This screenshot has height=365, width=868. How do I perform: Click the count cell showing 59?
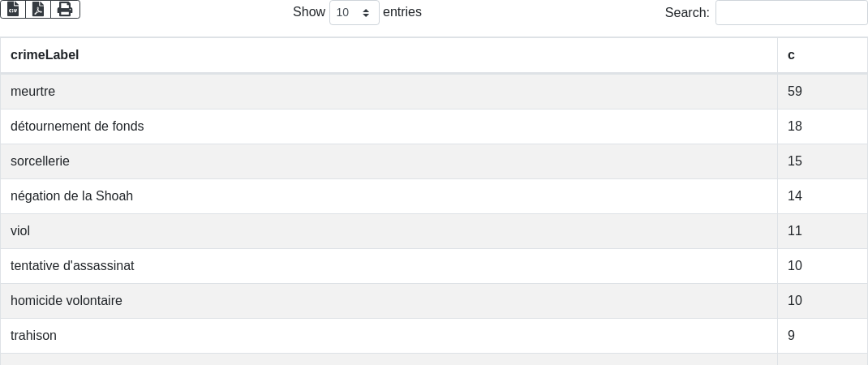[795, 92]
